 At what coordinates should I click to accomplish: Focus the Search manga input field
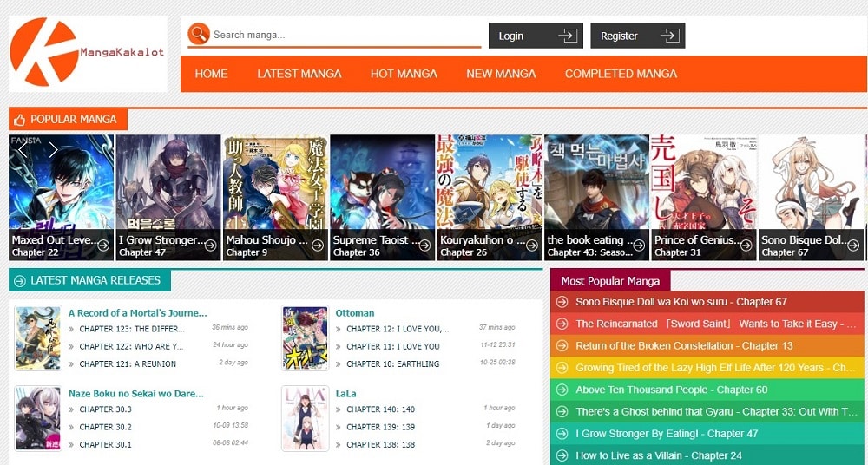(346, 35)
